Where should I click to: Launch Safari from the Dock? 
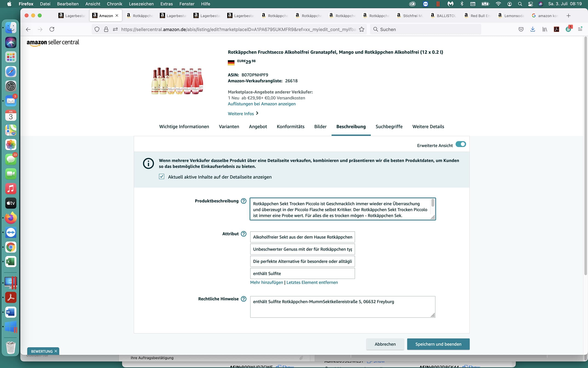(x=11, y=72)
